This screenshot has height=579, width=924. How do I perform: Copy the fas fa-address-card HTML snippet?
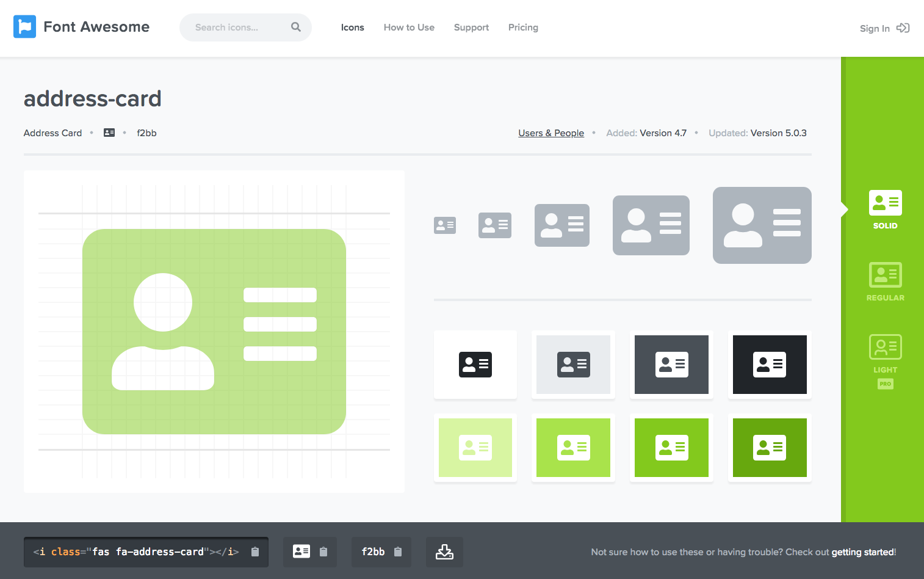click(x=255, y=552)
